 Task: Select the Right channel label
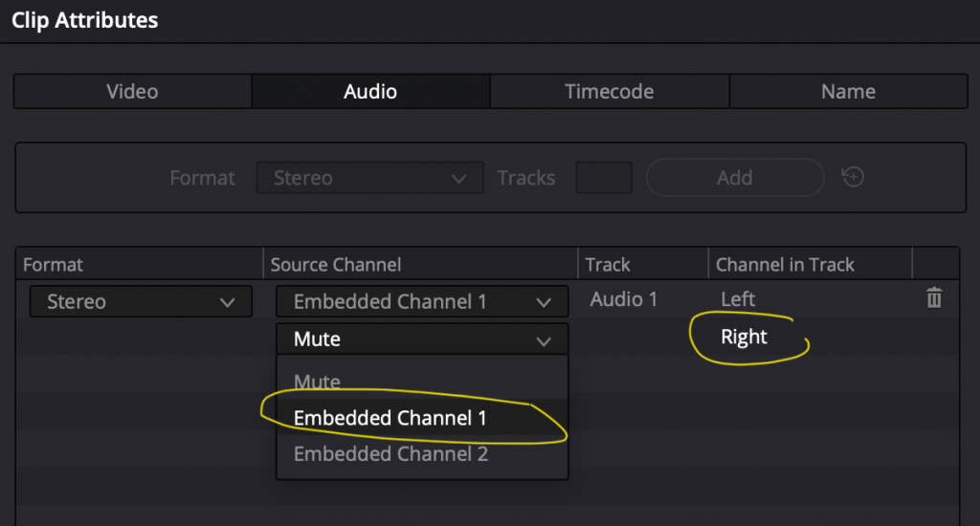(x=745, y=337)
